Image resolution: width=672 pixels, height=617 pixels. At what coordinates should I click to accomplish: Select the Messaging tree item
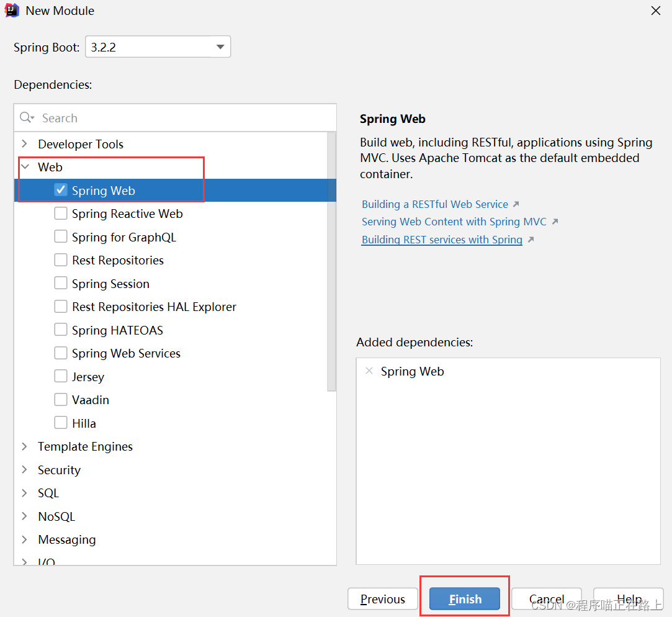point(67,539)
